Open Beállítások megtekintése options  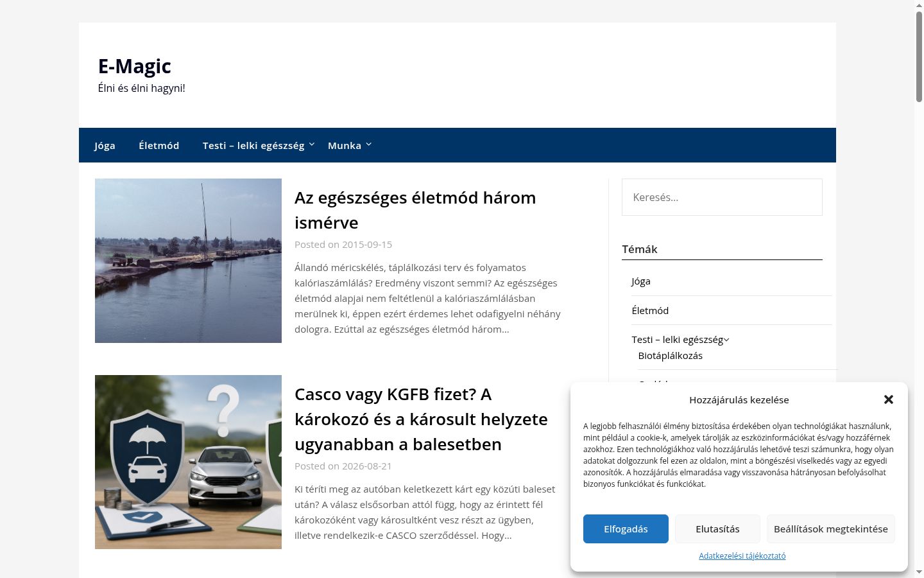(831, 529)
